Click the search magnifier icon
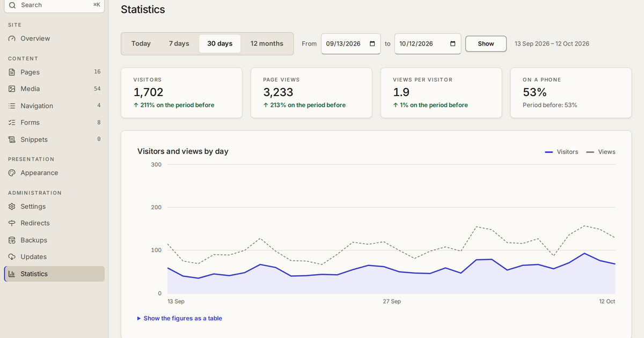Viewport: 644px width, 338px height. [x=12, y=5]
